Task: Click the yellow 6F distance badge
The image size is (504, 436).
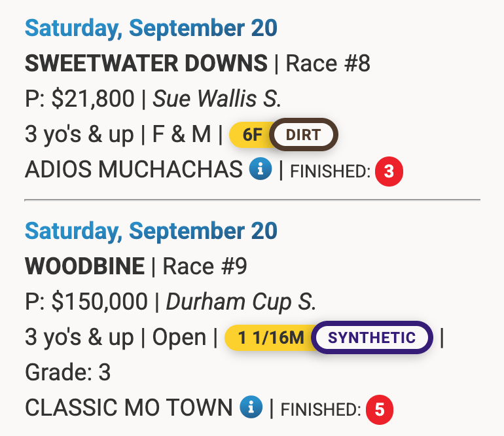Action: click(x=251, y=135)
